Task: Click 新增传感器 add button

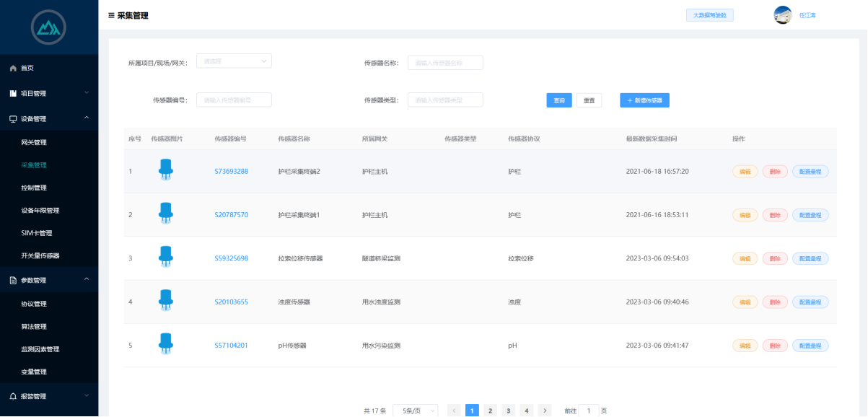Action: [644, 100]
